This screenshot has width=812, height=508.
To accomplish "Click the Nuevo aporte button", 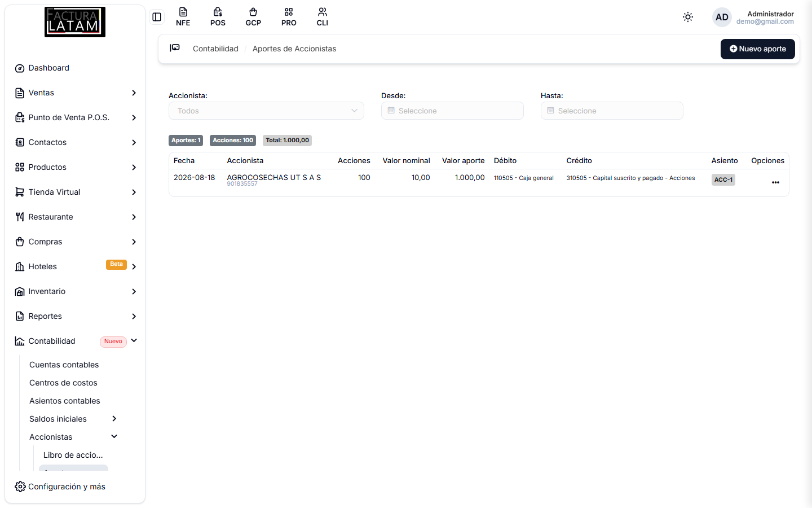I will tap(757, 49).
